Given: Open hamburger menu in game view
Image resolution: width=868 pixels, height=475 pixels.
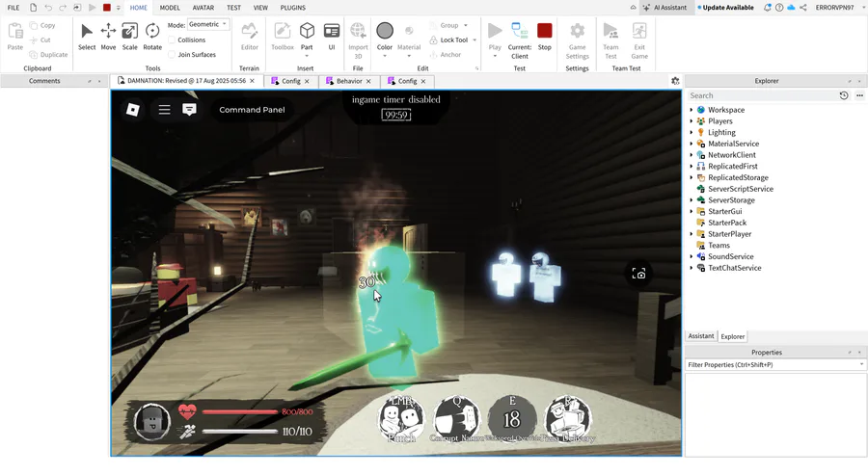Looking at the screenshot, I should point(164,110).
